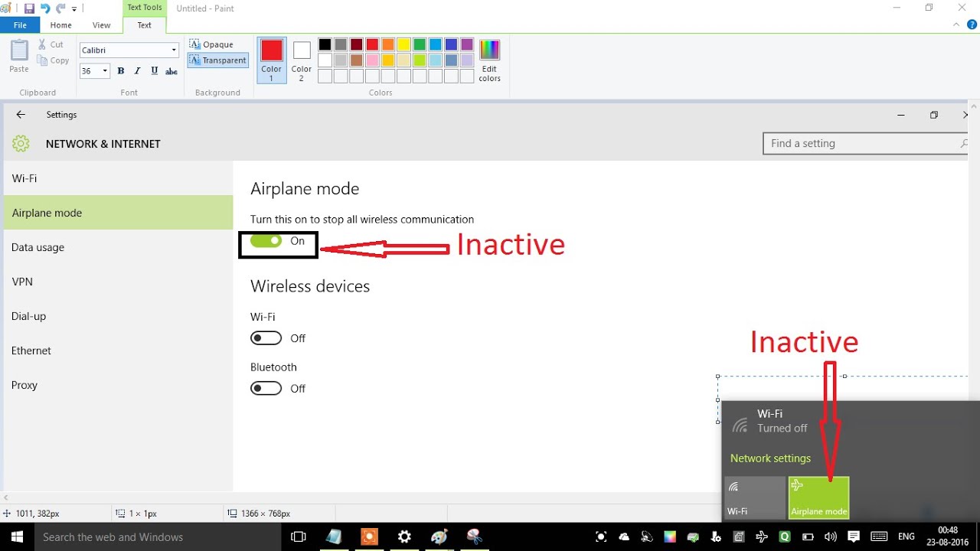
Task: Pick the yellow color swatch
Action: (x=403, y=44)
